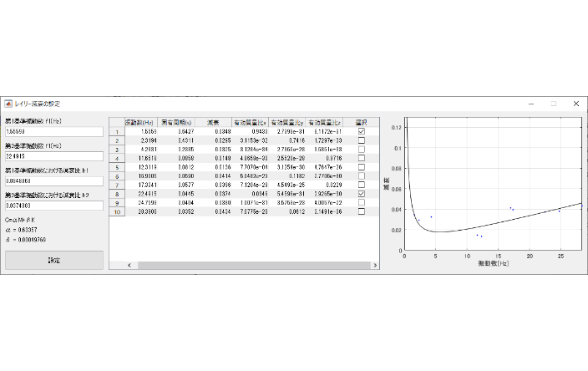Click the table's horizontal scrollbar left arrow
This screenshot has height=371, width=588.
(x=129, y=265)
